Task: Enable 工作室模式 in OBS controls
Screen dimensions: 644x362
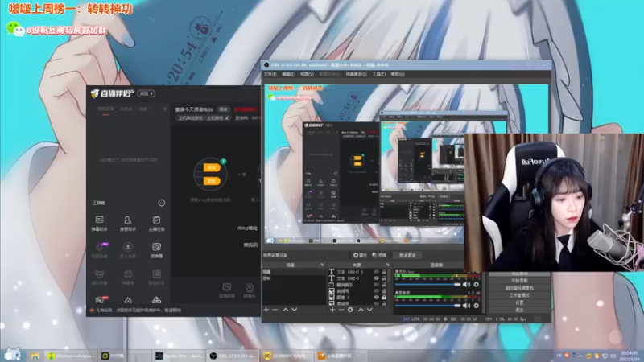Action: (519, 295)
